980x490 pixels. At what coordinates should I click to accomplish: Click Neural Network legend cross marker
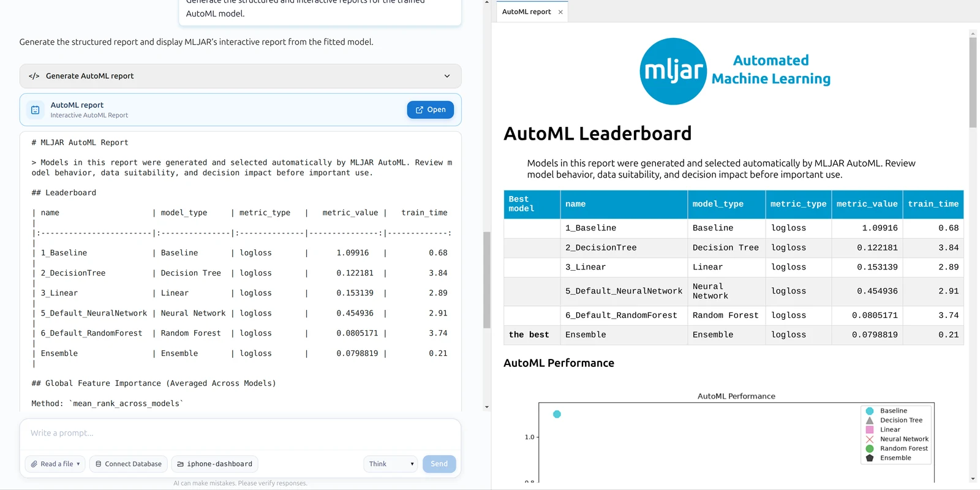point(869,439)
